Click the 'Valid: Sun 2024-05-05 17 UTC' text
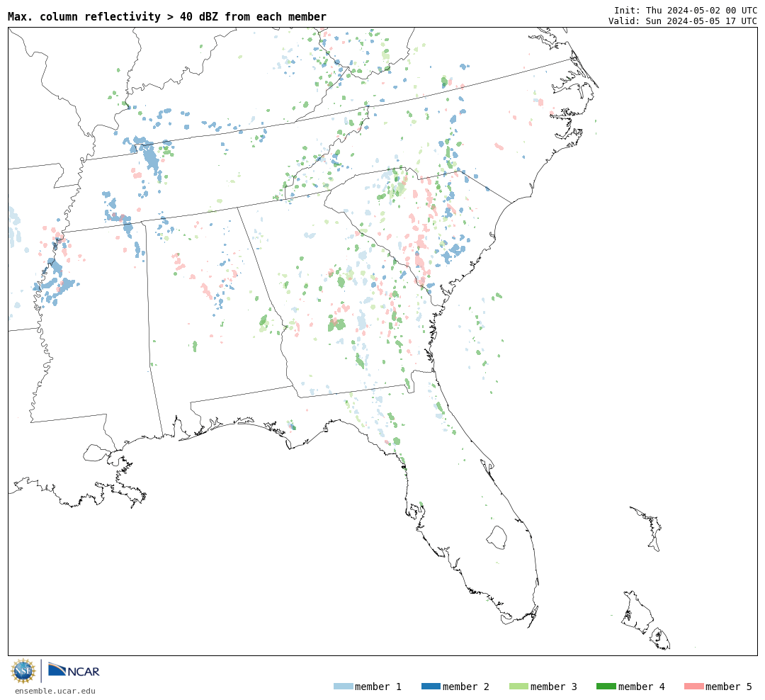Screen dimensions: 765x700 (x=683, y=21)
